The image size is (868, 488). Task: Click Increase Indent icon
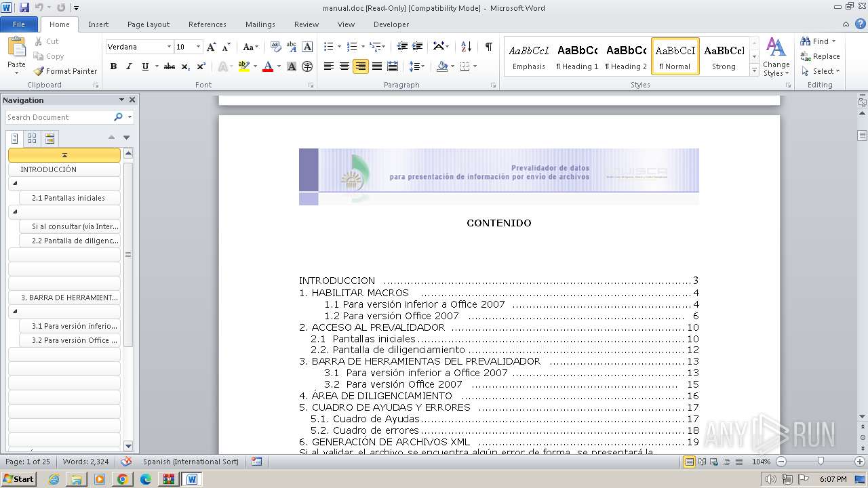[x=418, y=47]
